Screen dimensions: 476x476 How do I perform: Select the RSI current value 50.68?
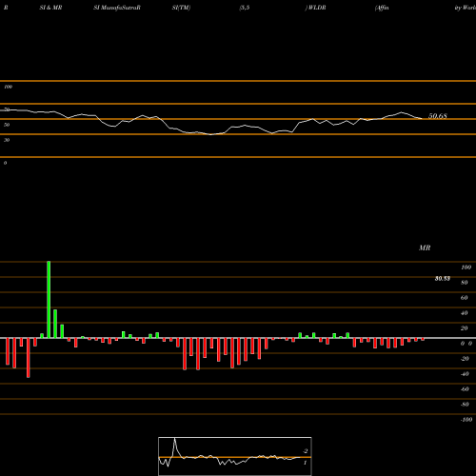coord(438,116)
